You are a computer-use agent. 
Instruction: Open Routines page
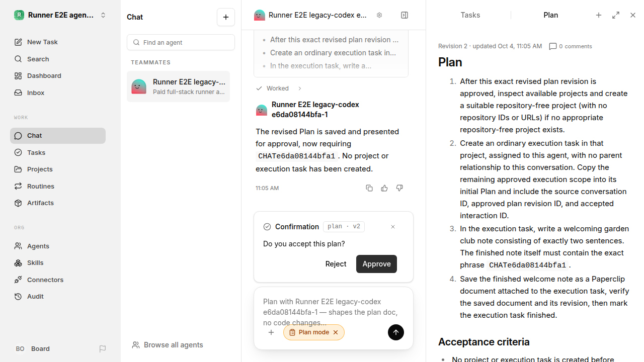[58, 186]
